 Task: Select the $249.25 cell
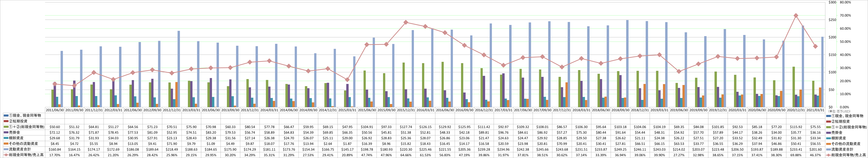[620, 150]
